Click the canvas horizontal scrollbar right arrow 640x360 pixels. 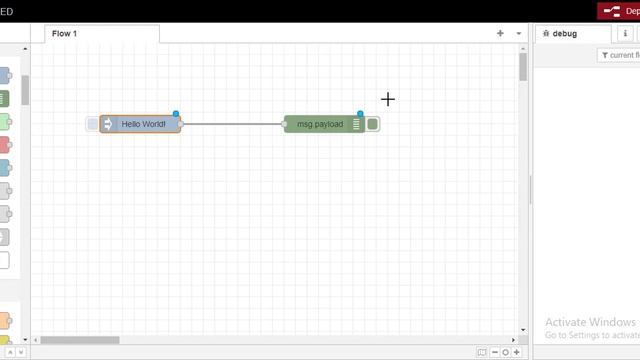[513, 340]
